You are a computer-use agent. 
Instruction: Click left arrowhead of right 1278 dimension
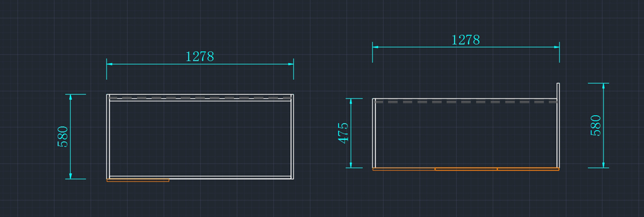click(376, 47)
